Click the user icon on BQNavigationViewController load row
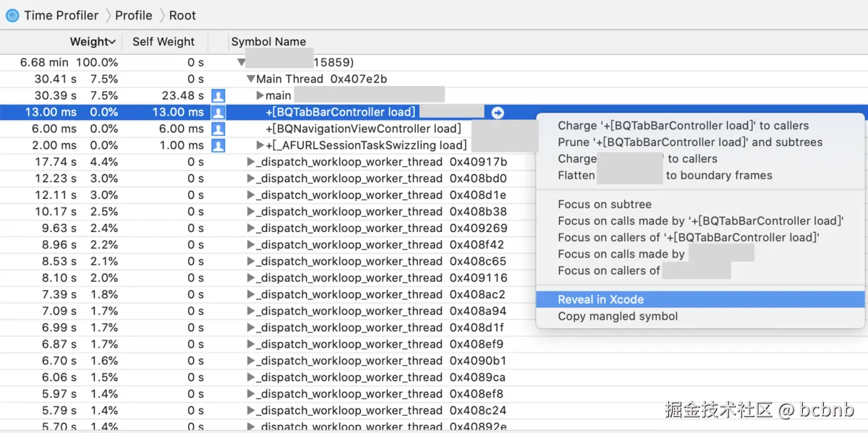The image size is (868, 433). coord(218,129)
